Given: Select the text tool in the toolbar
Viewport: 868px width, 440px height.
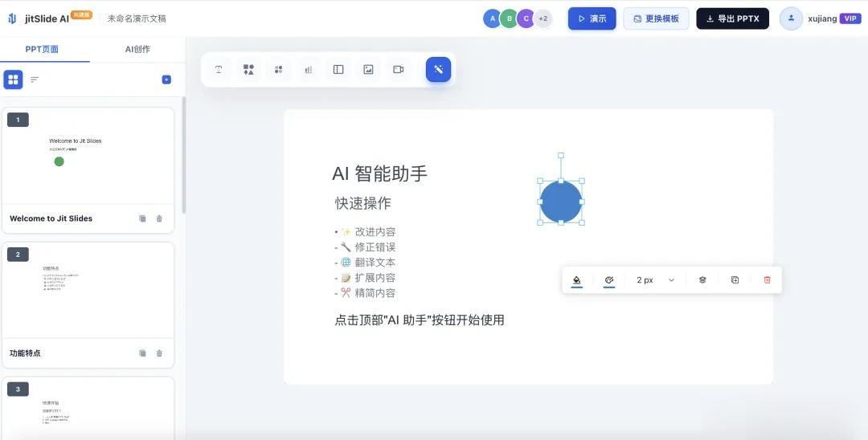Looking at the screenshot, I should (219, 70).
